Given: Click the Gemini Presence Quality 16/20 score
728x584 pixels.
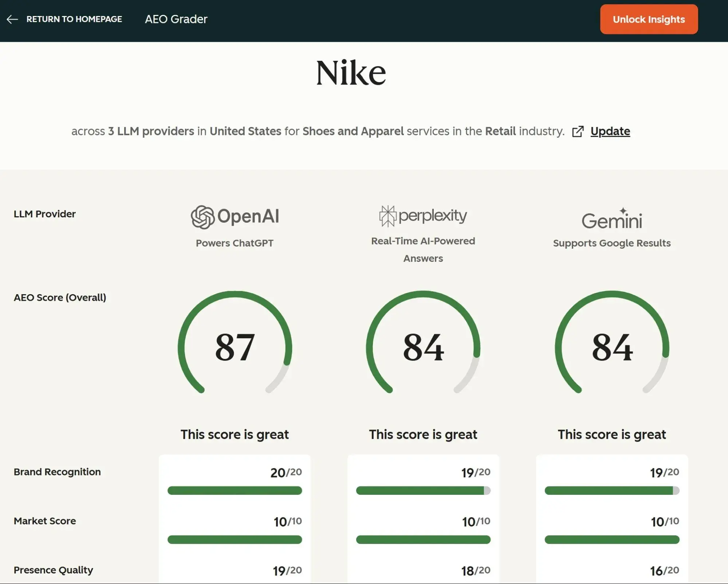Looking at the screenshot, I should click(x=664, y=571).
